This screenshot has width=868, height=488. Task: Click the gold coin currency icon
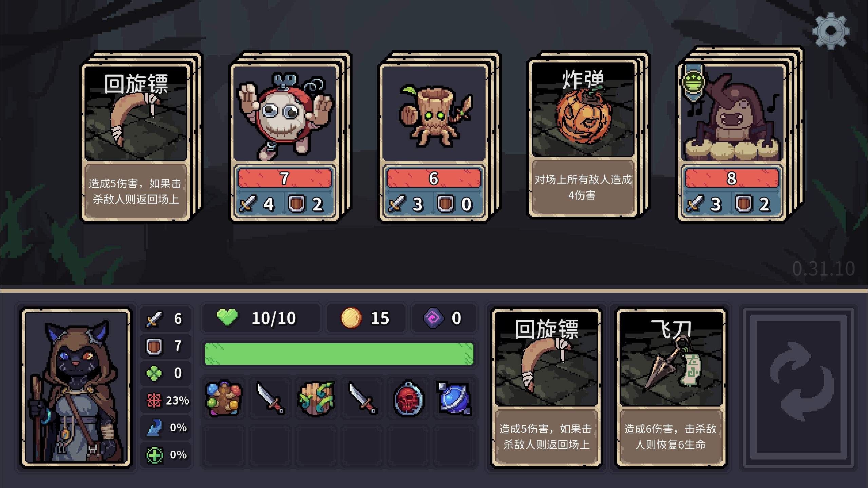point(351,318)
